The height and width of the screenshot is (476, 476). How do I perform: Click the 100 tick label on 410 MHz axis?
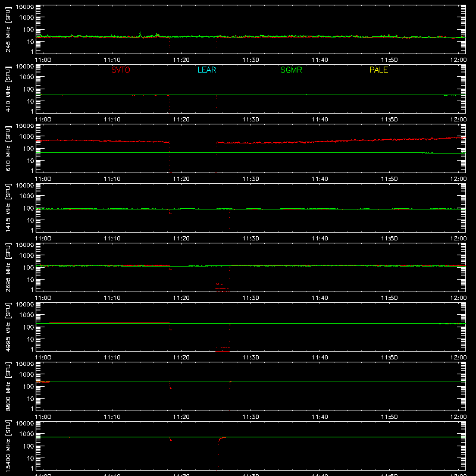coord(29,89)
